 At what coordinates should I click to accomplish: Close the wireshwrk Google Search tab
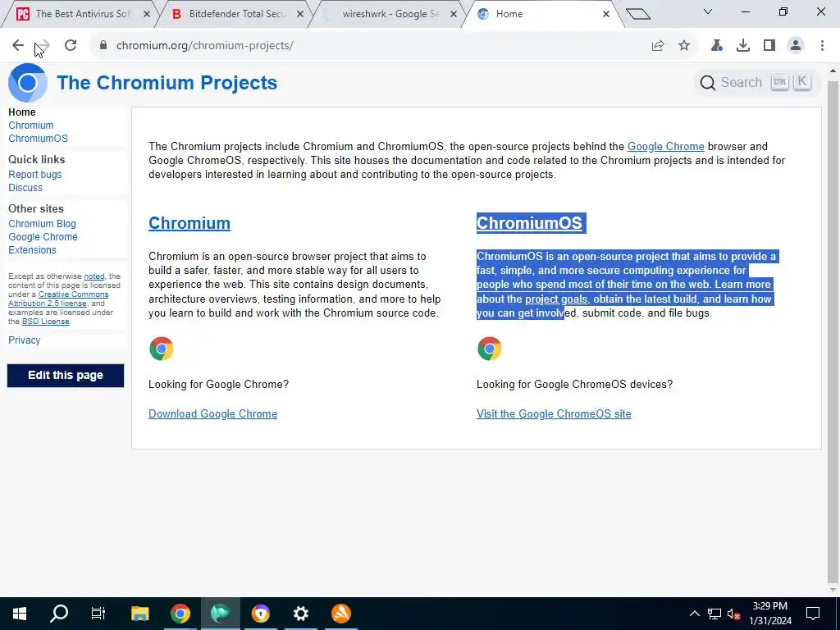click(x=453, y=14)
